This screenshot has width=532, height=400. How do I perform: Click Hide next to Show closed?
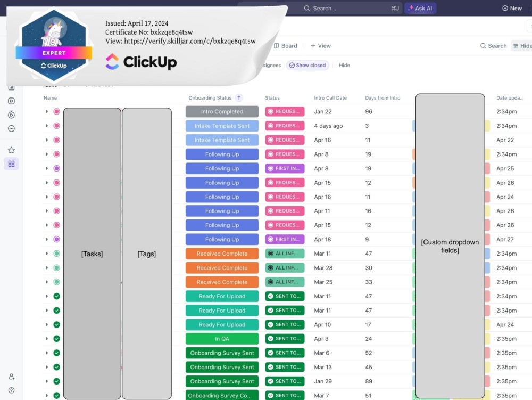(344, 65)
